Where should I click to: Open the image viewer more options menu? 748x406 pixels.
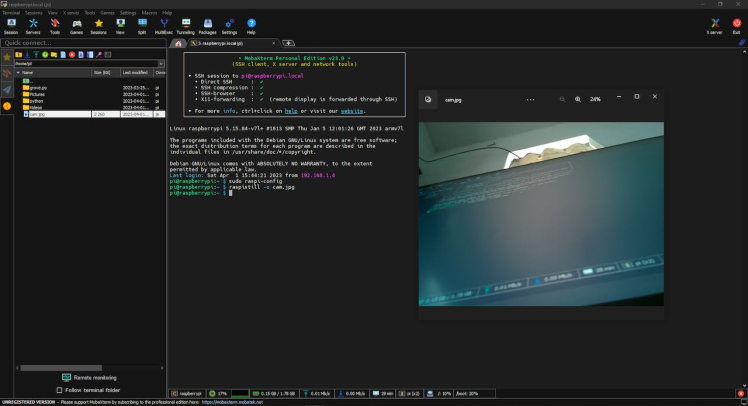[x=530, y=99]
